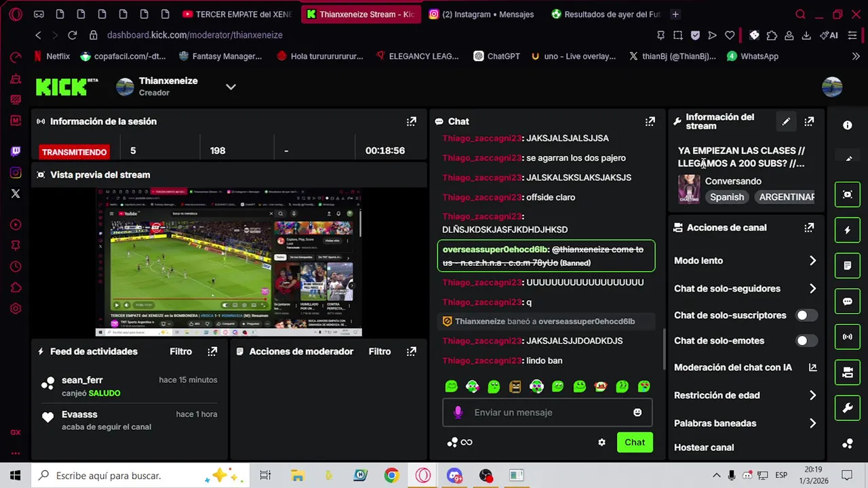Click the chat bubble icon in right sidebar
The height and width of the screenshot is (488, 868).
(x=847, y=302)
